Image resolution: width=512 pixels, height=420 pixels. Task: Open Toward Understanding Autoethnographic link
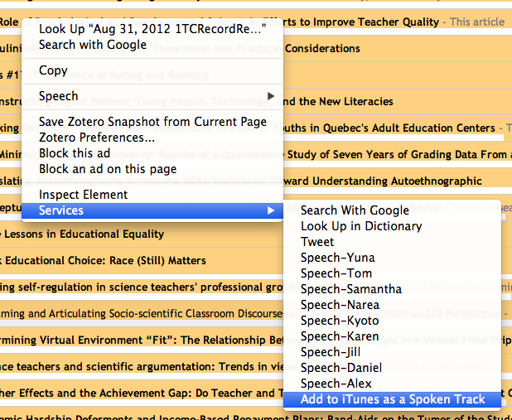point(383,181)
